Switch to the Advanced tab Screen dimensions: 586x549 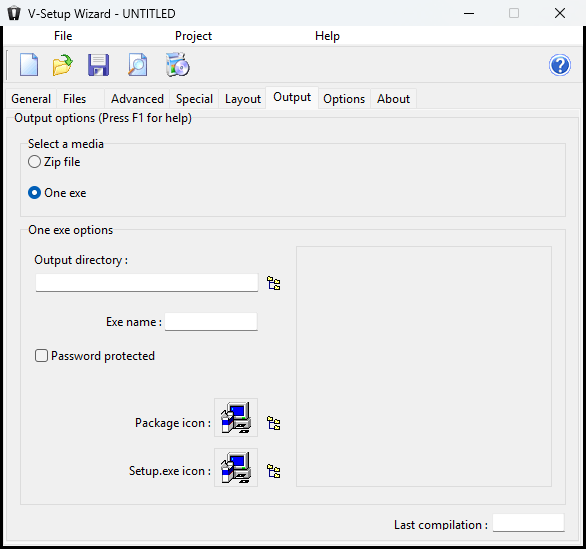(137, 99)
